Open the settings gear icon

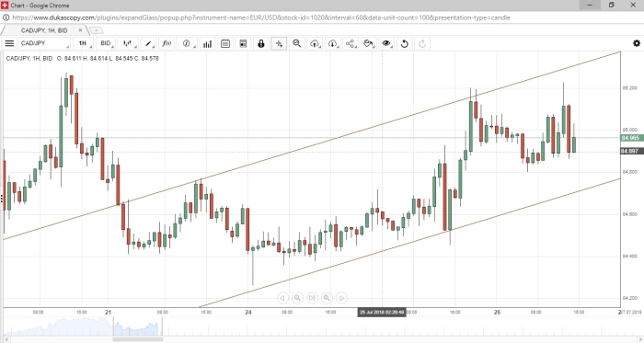coord(637,43)
